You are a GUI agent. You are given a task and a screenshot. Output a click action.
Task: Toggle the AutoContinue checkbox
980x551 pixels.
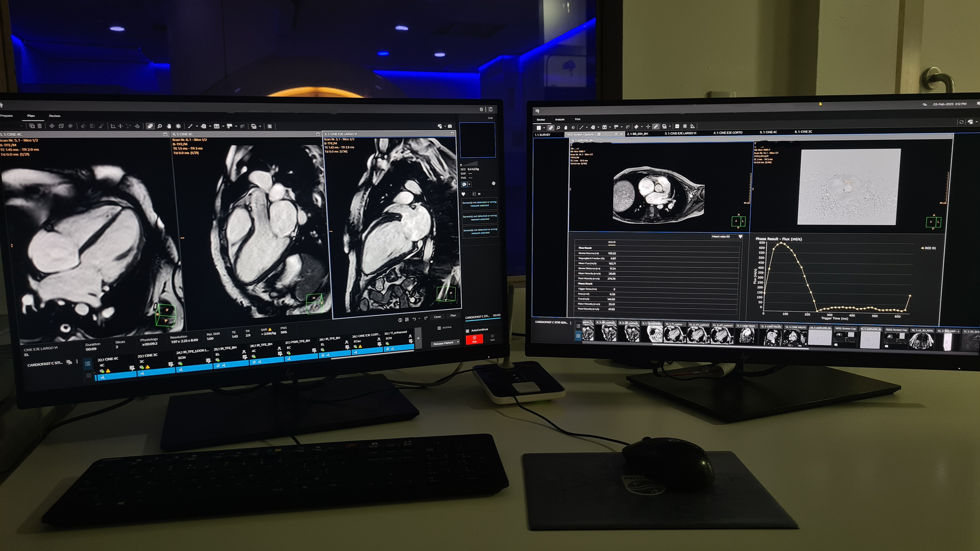468,331
